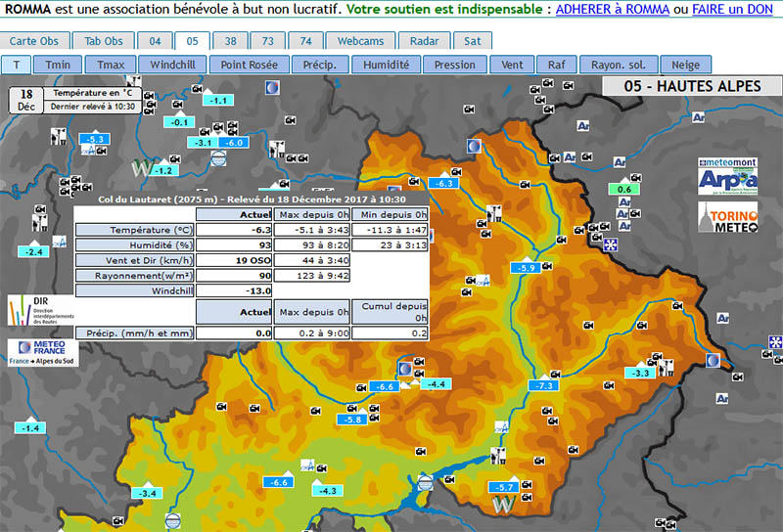This screenshot has width=783, height=532.
Task: Select the -1.1 station marker
Action: coord(217,101)
